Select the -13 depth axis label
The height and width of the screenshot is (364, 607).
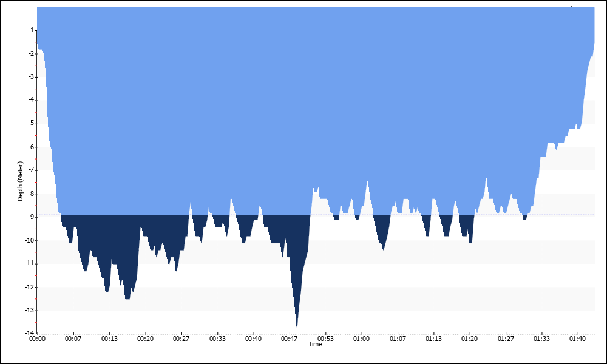[x=30, y=310]
